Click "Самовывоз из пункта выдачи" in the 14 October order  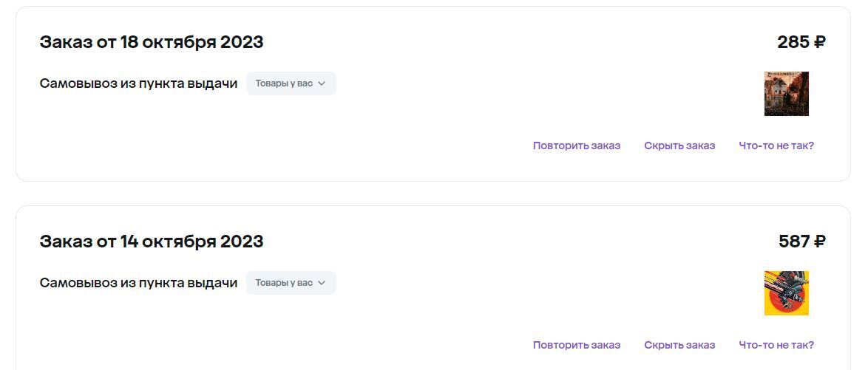(138, 283)
